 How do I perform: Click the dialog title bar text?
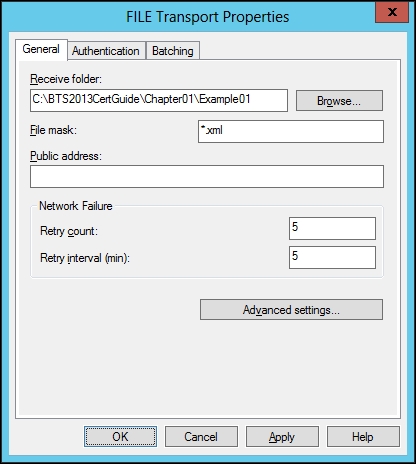point(207,17)
